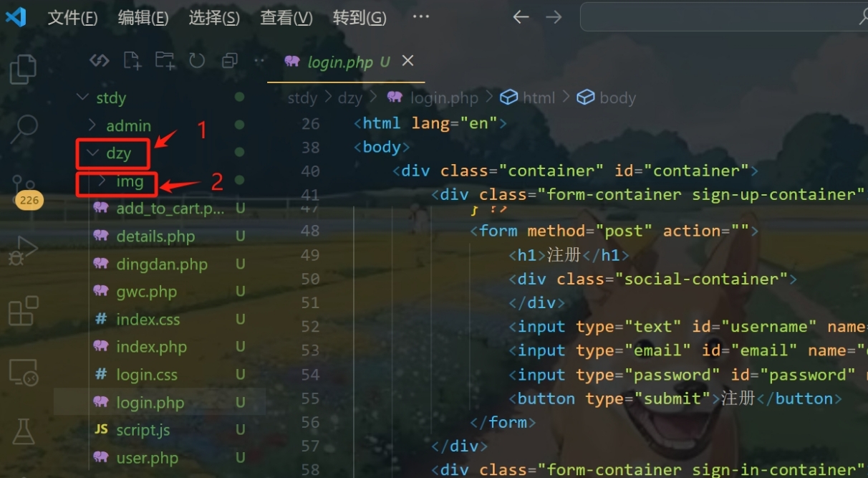This screenshot has width=868, height=478.
Task: Click the PHP icon on login.php tab
Action: 291,62
